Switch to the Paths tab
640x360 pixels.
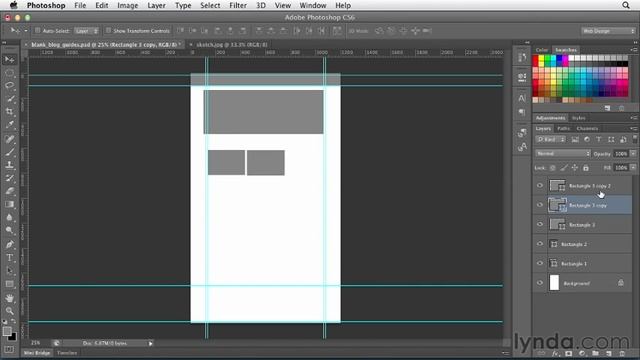click(x=563, y=129)
